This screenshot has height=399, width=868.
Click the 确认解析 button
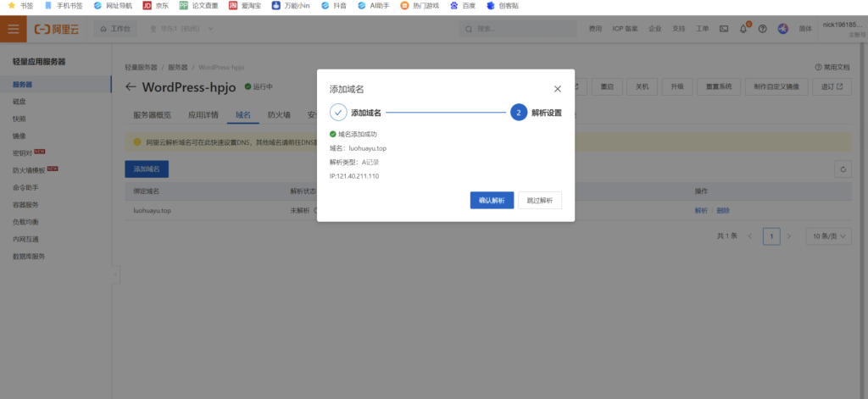click(x=492, y=201)
